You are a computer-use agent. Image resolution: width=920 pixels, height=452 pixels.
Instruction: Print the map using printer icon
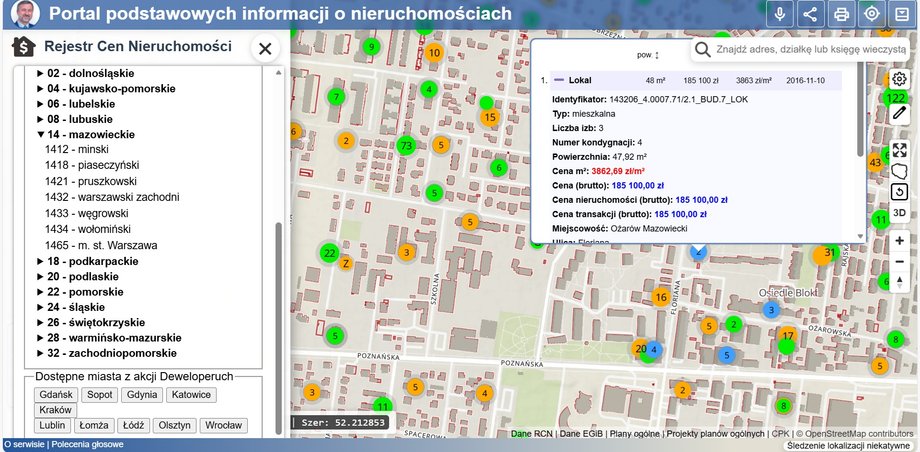[x=842, y=14]
